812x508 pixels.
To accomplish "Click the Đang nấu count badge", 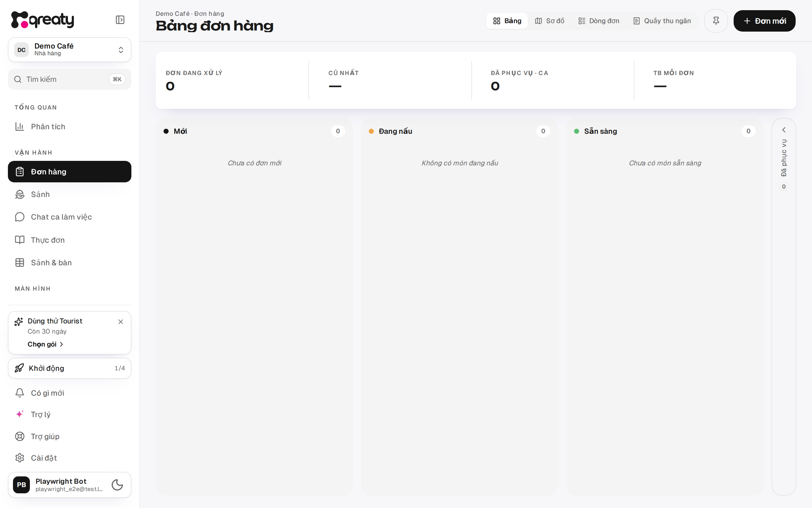I will (543, 131).
